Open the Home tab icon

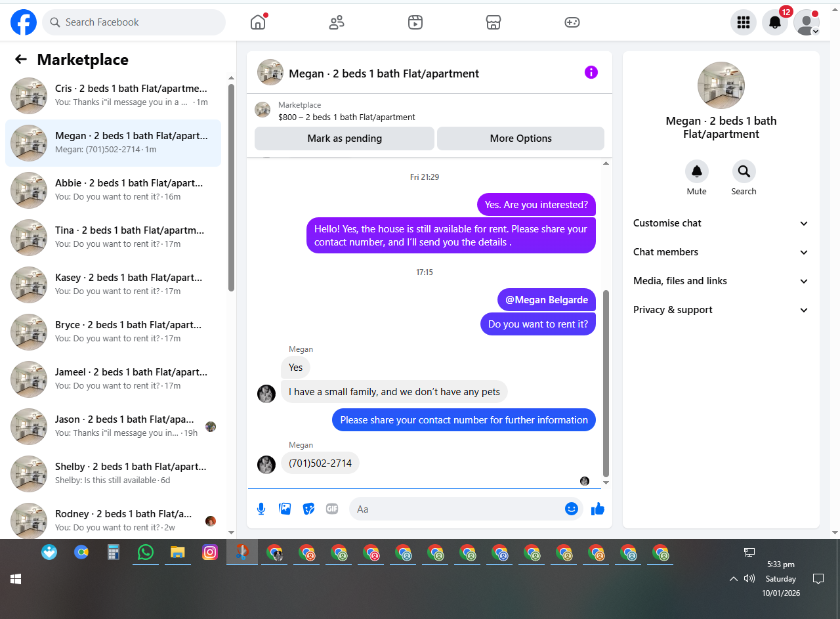(x=258, y=22)
